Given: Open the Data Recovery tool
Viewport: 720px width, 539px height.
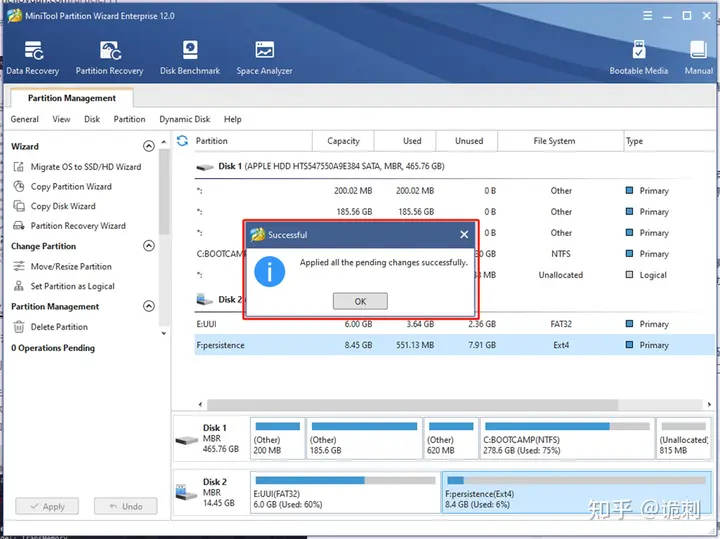Looking at the screenshot, I should [x=33, y=57].
